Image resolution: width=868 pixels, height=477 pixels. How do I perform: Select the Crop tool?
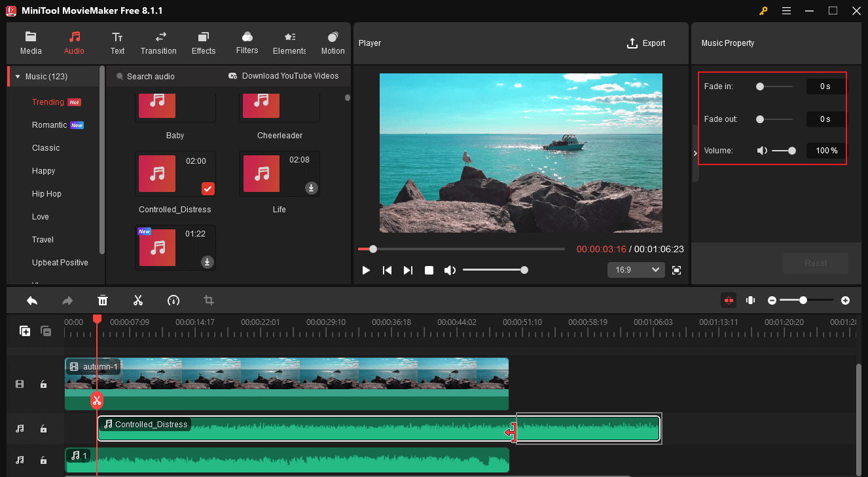[209, 301]
